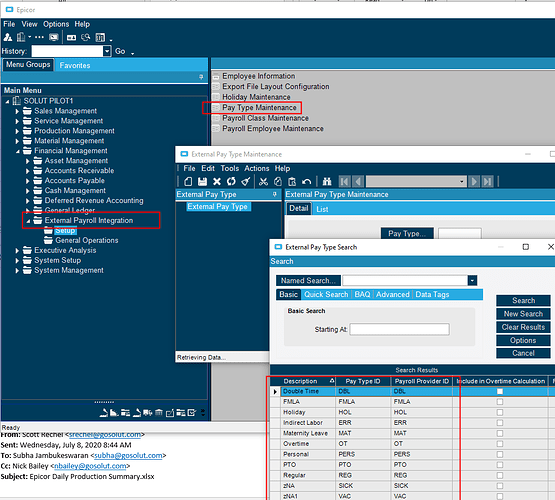Click the Paste clipboard toolbar icon
This screenshot has width=555, height=500.
coord(292,182)
